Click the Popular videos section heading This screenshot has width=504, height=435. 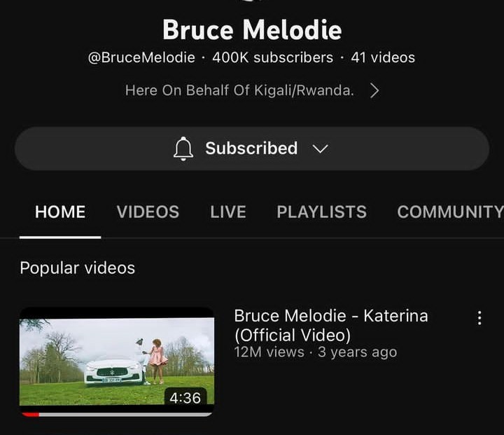(x=78, y=268)
